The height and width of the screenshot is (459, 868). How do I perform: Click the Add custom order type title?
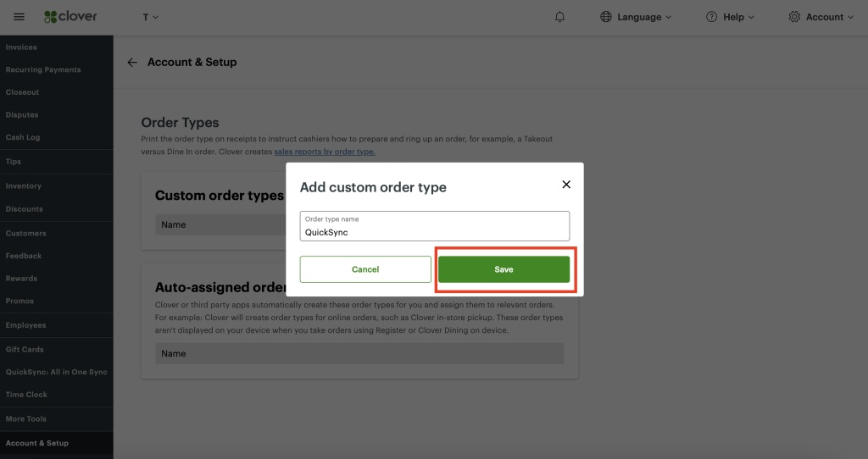[373, 187]
